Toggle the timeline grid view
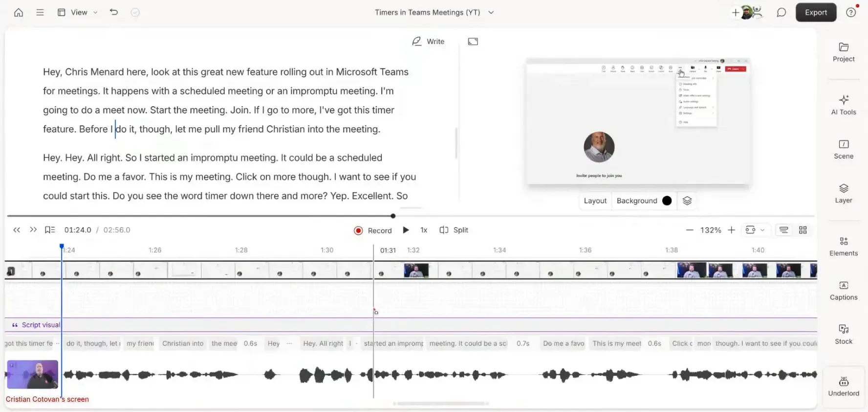Viewport: 868px width, 412px height. coord(803,230)
